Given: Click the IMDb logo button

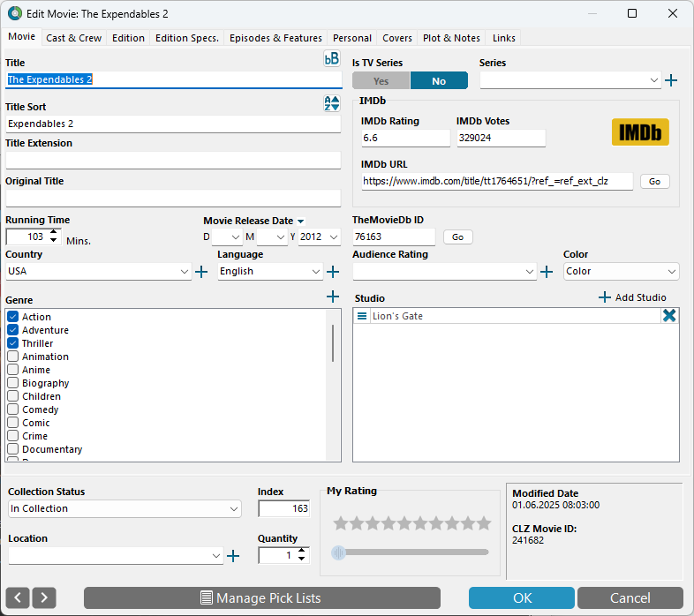Looking at the screenshot, I should coord(640,132).
